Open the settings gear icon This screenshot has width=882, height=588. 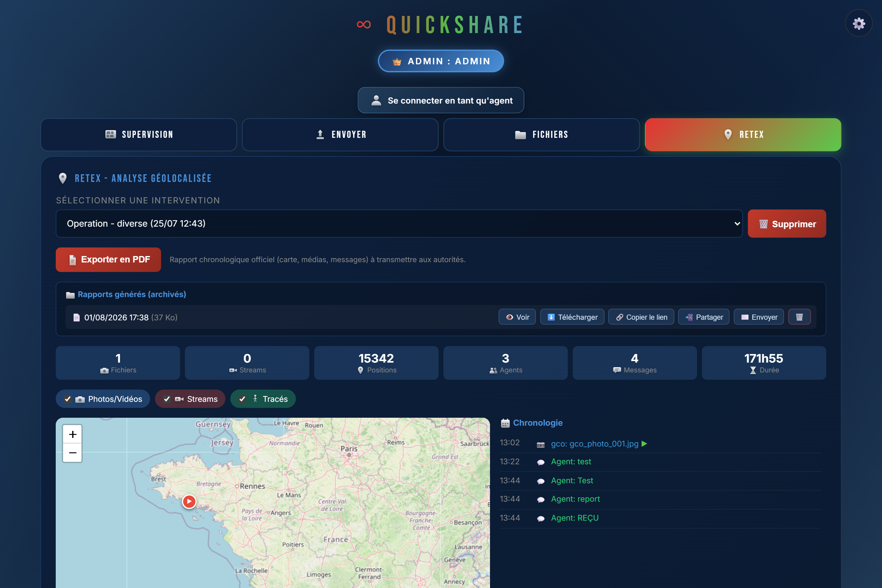click(x=859, y=23)
